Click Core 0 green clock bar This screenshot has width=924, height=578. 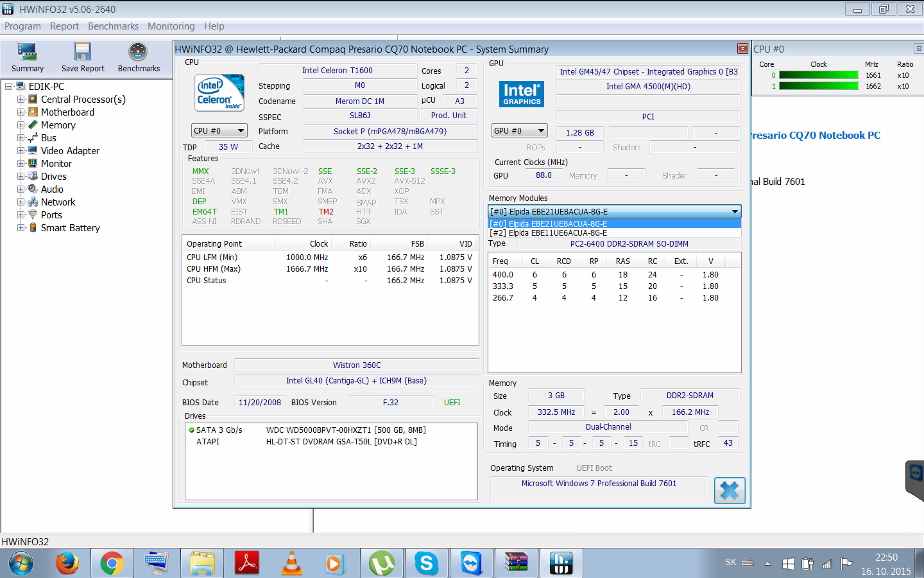[819, 75]
